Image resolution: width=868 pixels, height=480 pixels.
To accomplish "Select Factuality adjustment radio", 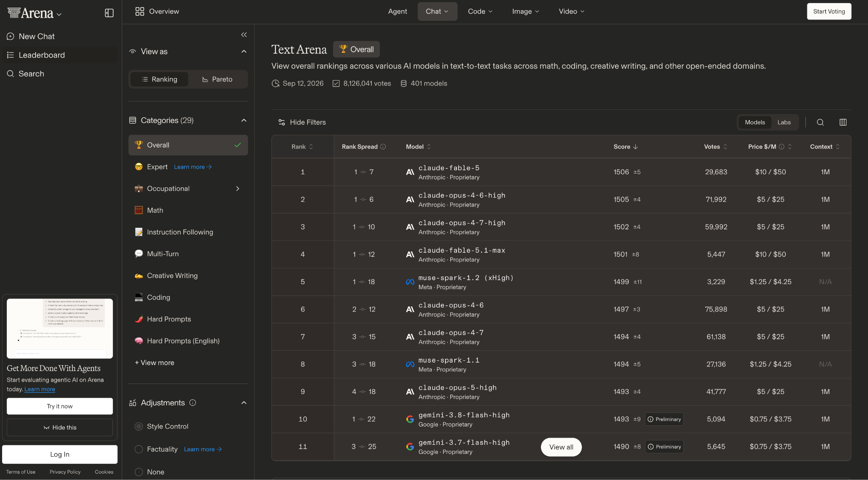I will [x=139, y=449].
